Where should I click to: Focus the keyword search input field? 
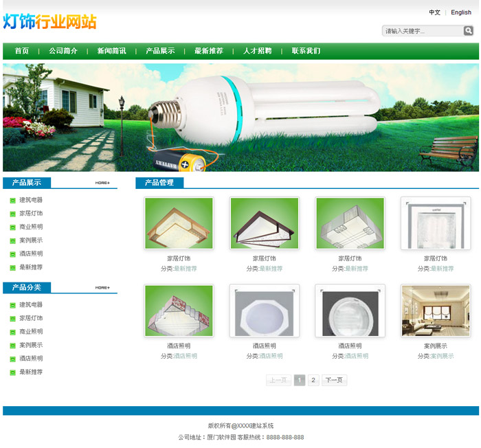pyautogui.click(x=422, y=31)
